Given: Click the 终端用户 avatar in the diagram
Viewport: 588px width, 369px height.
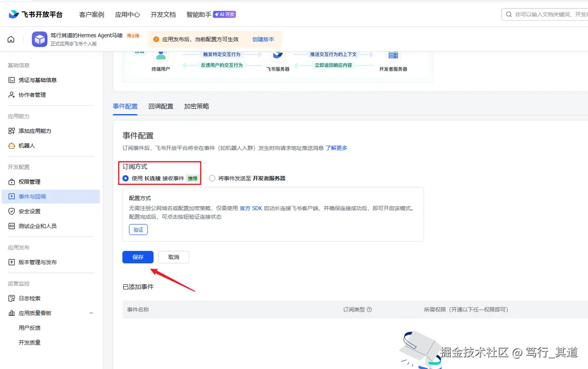Looking at the screenshot, I should [x=161, y=55].
